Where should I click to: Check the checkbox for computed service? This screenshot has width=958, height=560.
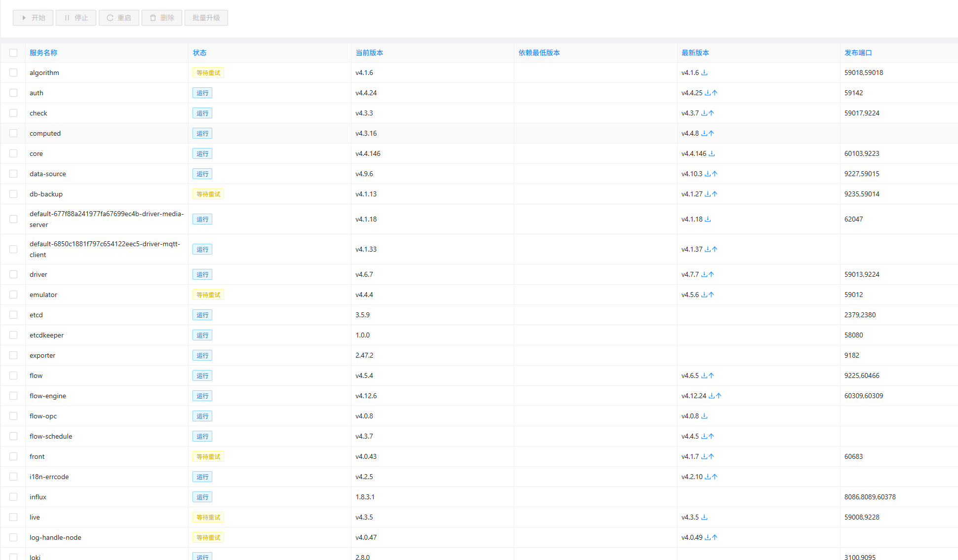(x=13, y=133)
